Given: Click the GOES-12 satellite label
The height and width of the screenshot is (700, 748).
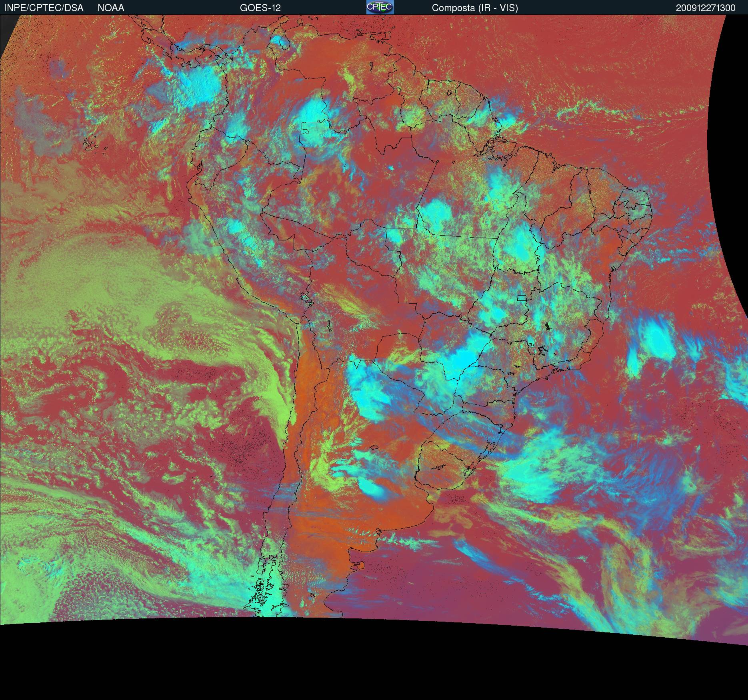Looking at the screenshot, I should (260, 8).
